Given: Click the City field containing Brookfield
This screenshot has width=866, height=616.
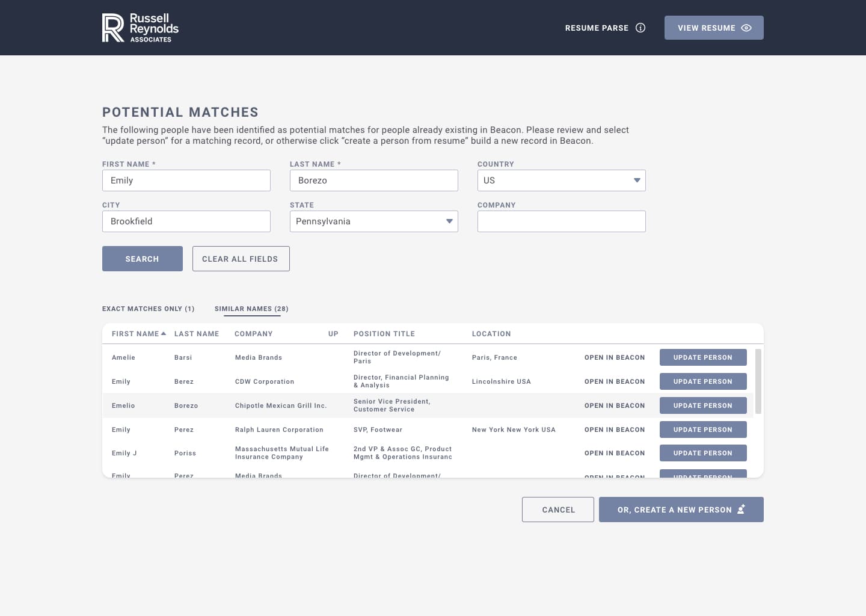Looking at the screenshot, I should tap(186, 221).
